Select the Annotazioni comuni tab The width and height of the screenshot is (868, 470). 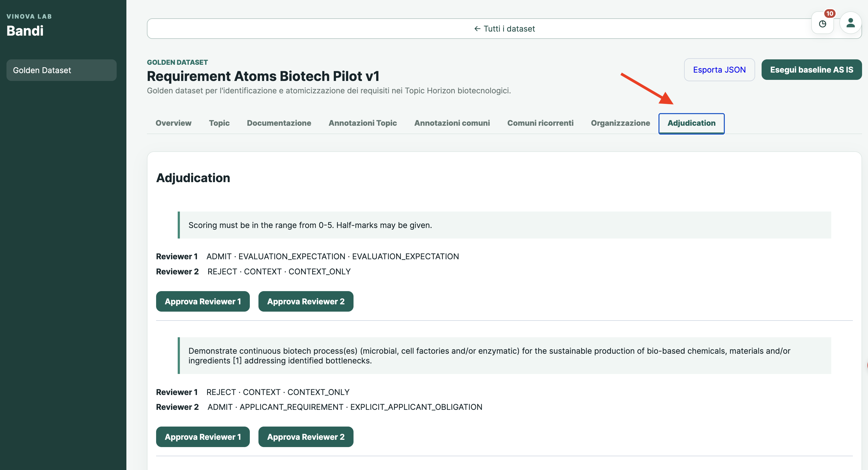pyautogui.click(x=452, y=123)
